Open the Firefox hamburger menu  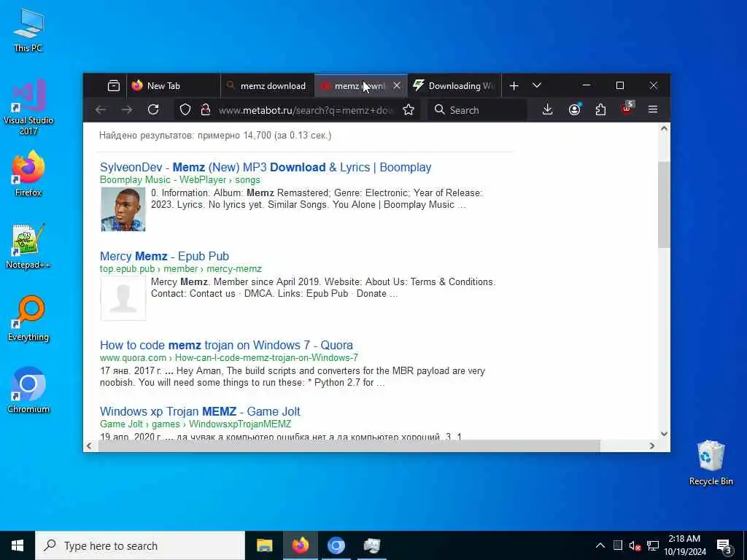(653, 110)
